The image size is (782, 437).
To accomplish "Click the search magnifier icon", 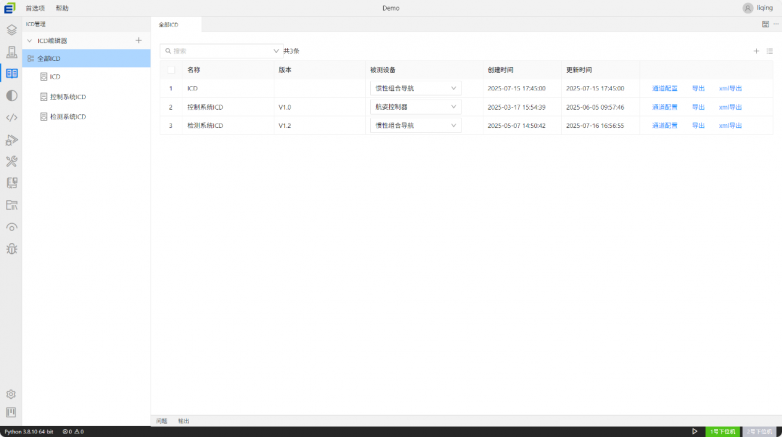I will click(x=168, y=51).
